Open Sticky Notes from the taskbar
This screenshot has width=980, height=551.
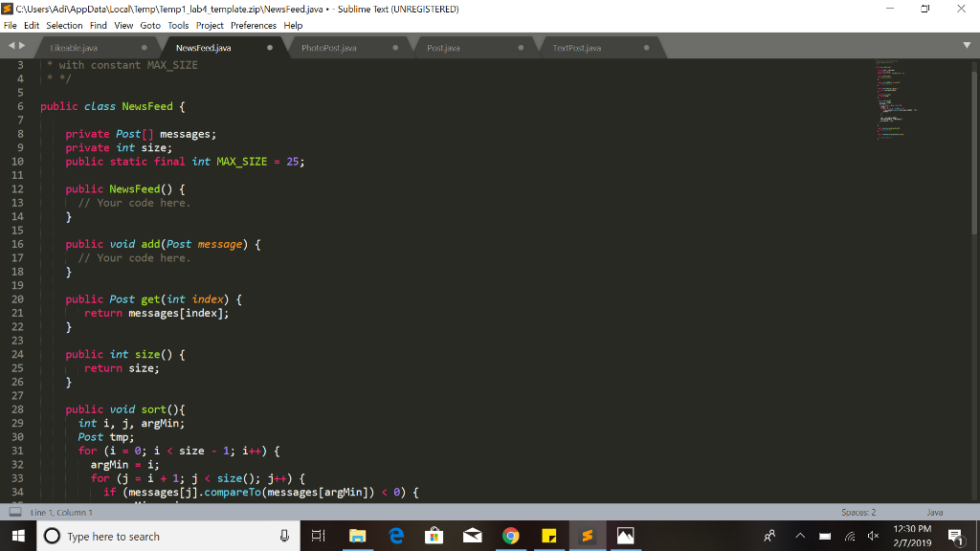click(x=548, y=536)
